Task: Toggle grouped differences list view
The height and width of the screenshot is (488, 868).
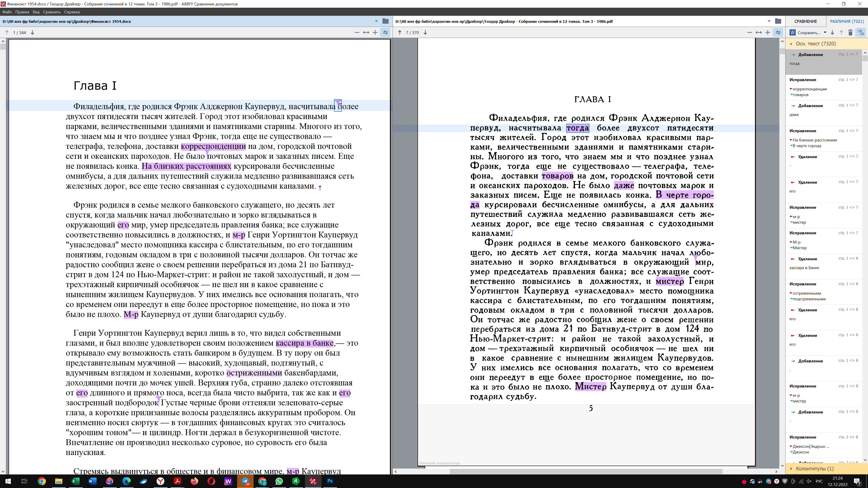Action: pos(861,33)
